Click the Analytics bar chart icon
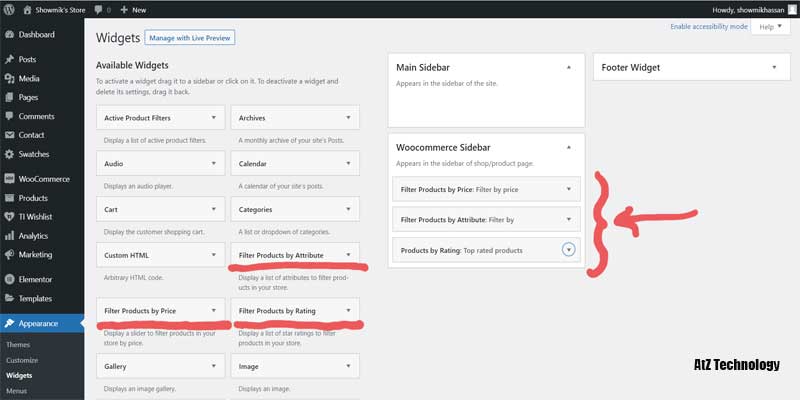This screenshot has height=400, width=800. tap(9, 236)
